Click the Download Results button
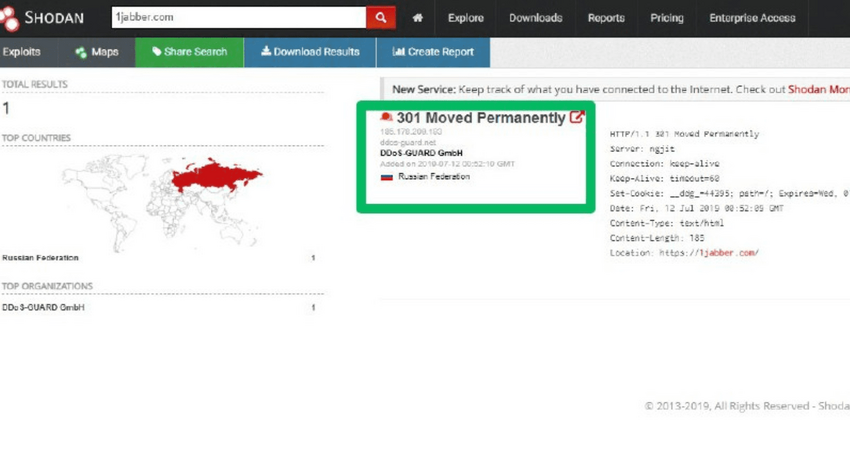This screenshot has height=450, width=850. 310,52
